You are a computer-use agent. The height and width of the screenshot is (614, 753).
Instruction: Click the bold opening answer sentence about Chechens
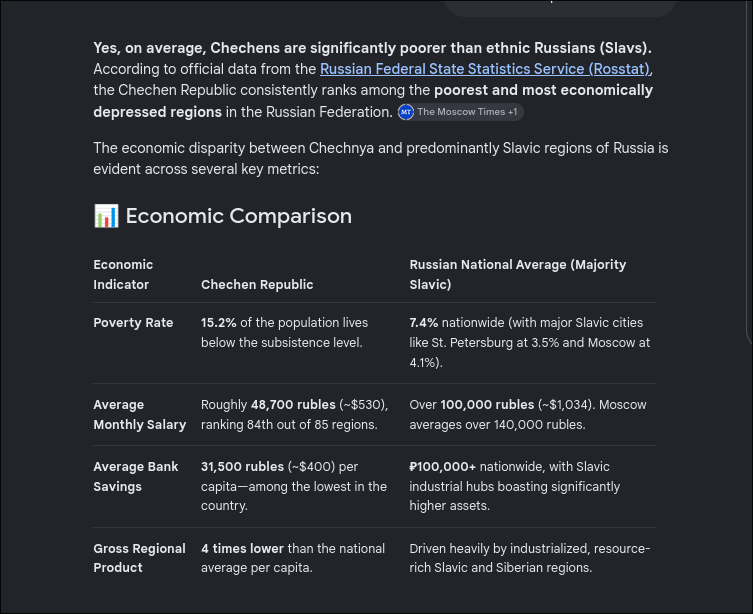coord(373,48)
